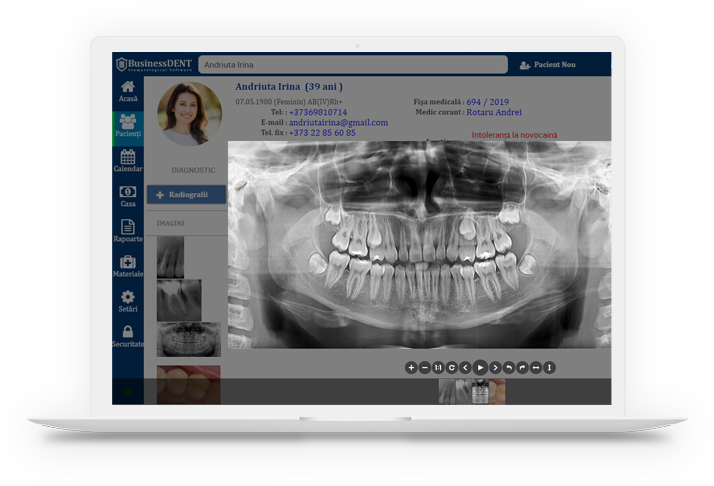Click landline number +373 22 85 60 85
Screen dimensions: 714x486
click(322, 133)
